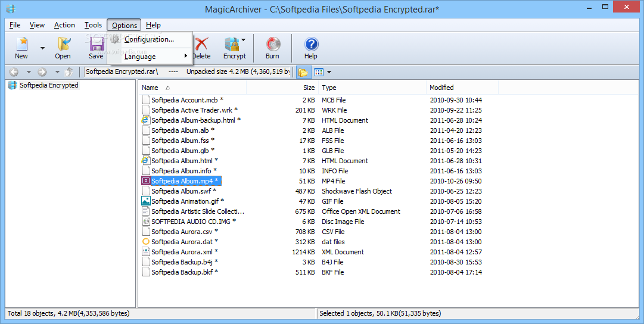Toggle the folder tree pane icon
The width and height of the screenshot is (644, 324).
click(303, 72)
